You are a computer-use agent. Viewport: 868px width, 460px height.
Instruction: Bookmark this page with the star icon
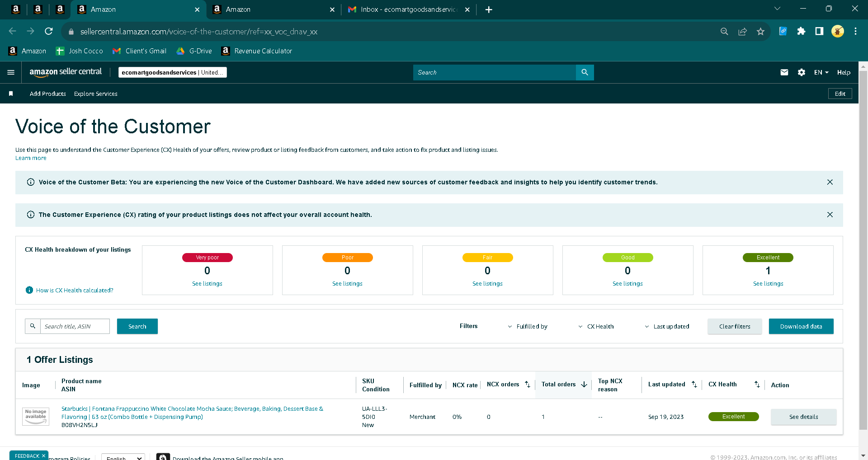760,31
